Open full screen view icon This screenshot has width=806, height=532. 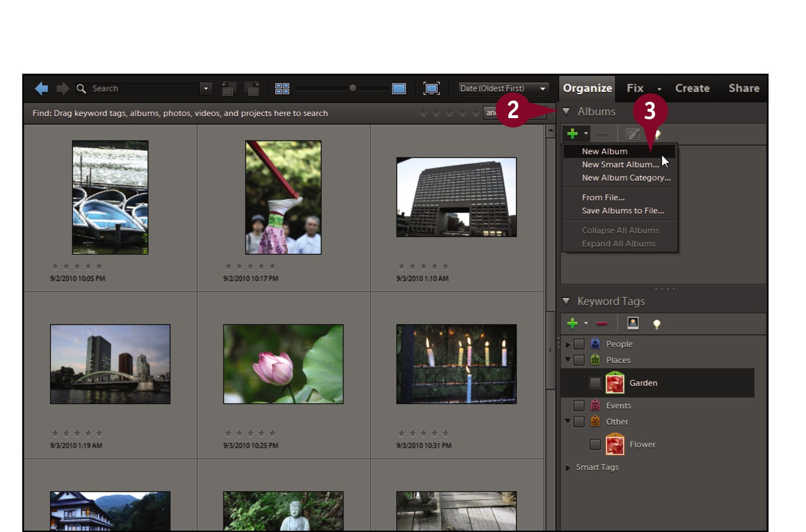pos(431,88)
